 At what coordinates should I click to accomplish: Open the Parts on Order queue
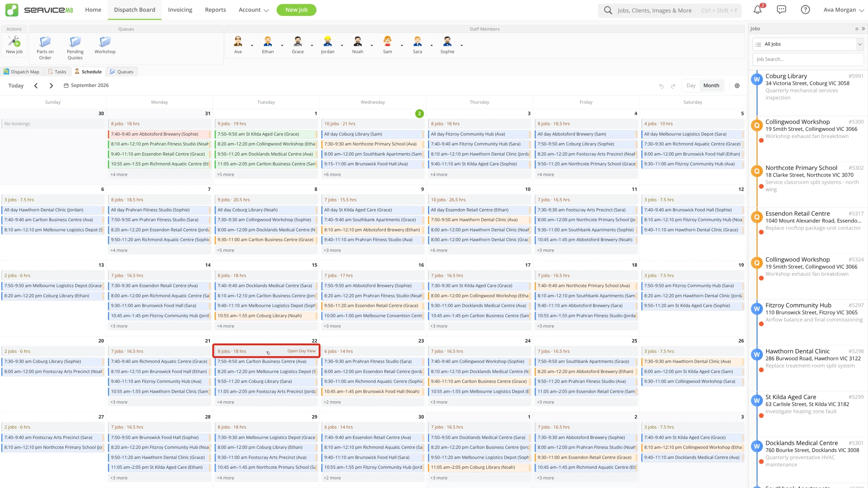click(45, 48)
